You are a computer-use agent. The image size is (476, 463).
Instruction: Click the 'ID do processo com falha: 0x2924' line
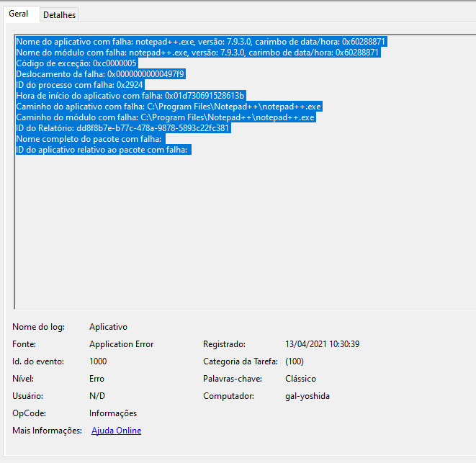(x=80, y=85)
